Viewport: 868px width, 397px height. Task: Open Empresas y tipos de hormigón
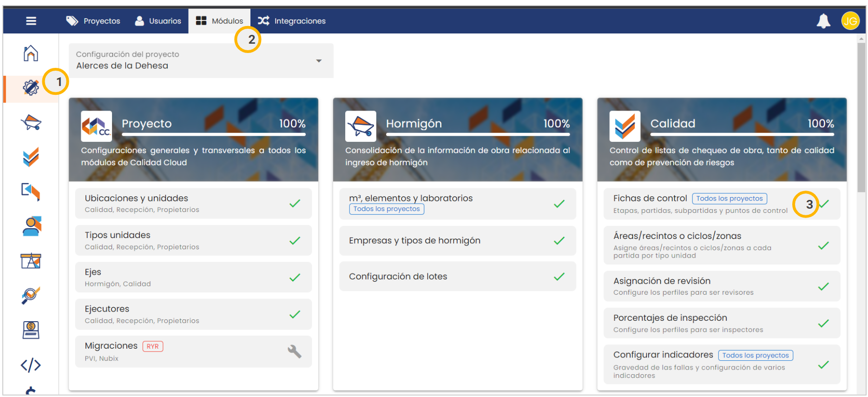pyautogui.click(x=458, y=240)
